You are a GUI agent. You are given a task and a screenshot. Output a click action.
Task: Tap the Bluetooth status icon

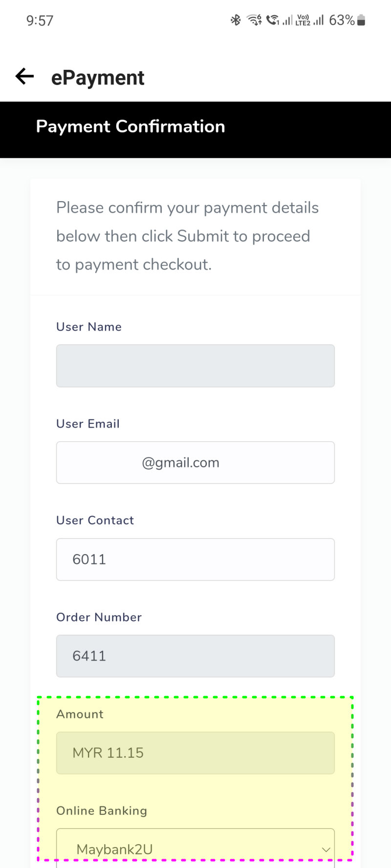[x=236, y=20]
